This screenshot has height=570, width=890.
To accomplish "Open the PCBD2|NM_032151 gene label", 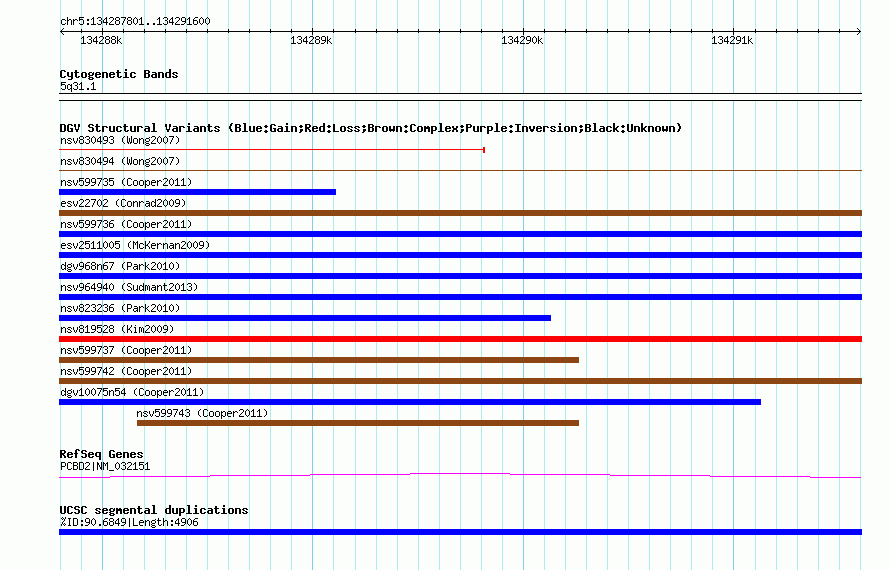I will point(105,467).
